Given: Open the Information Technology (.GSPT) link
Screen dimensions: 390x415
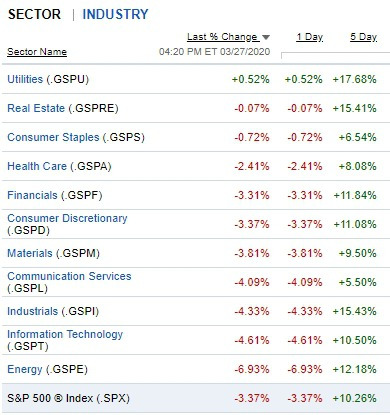Looking at the screenshot, I should [65, 340].
